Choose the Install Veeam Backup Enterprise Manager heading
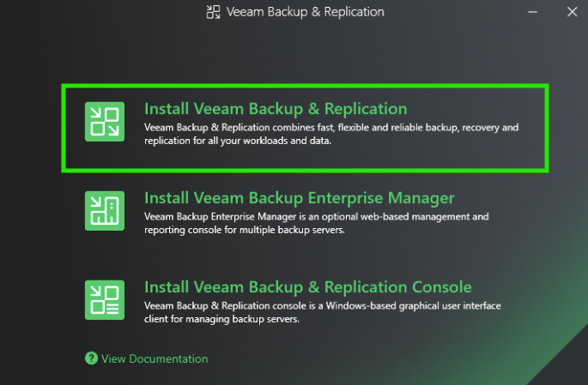This screenshot has width=588, height=385. click(299, 198)
